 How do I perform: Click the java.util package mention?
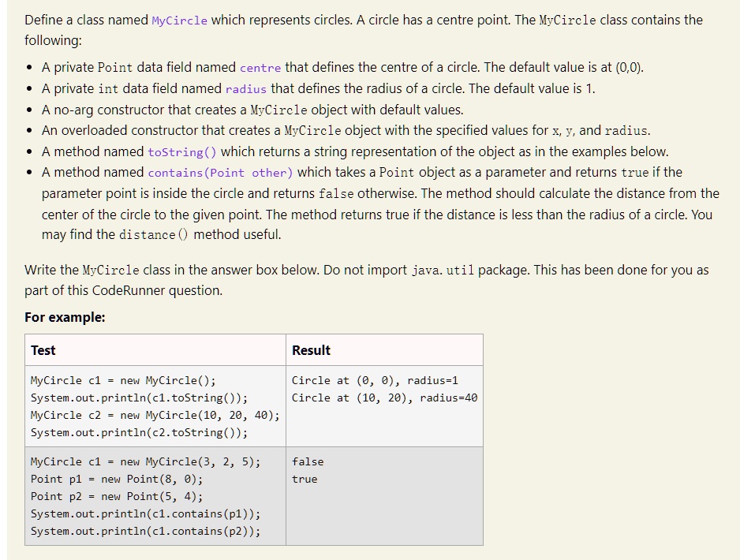point(443,271)
